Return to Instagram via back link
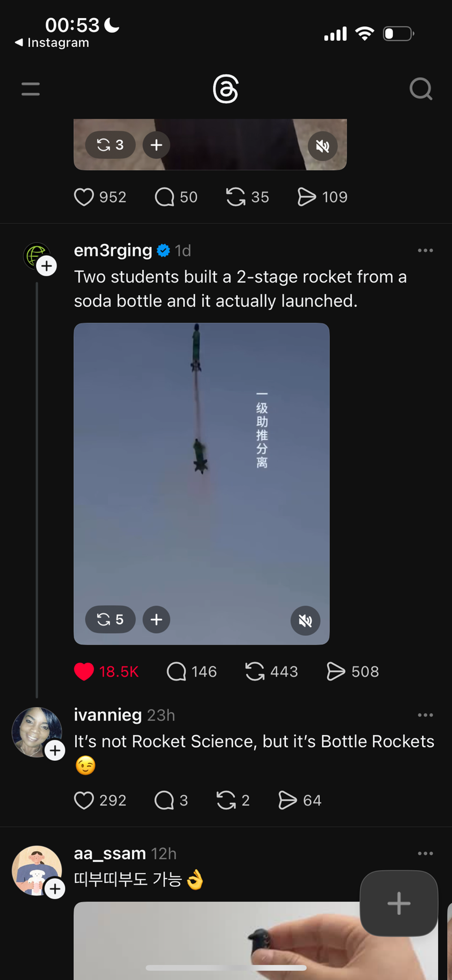Screen dimensions: 452x980 click(x=52, y=43)
